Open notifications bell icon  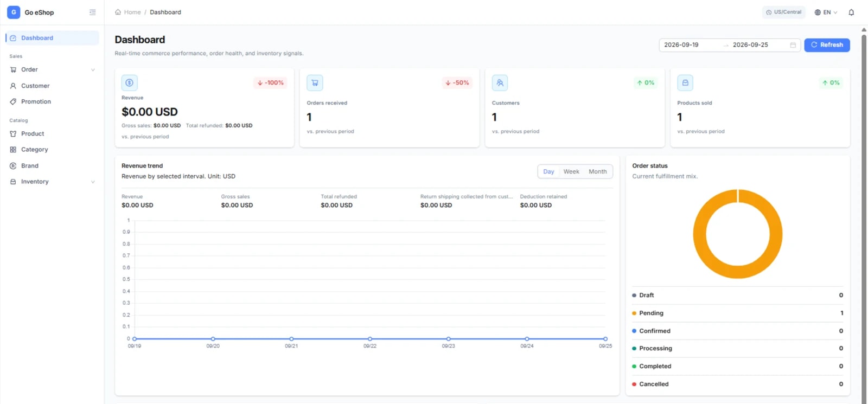click(851, 12)
